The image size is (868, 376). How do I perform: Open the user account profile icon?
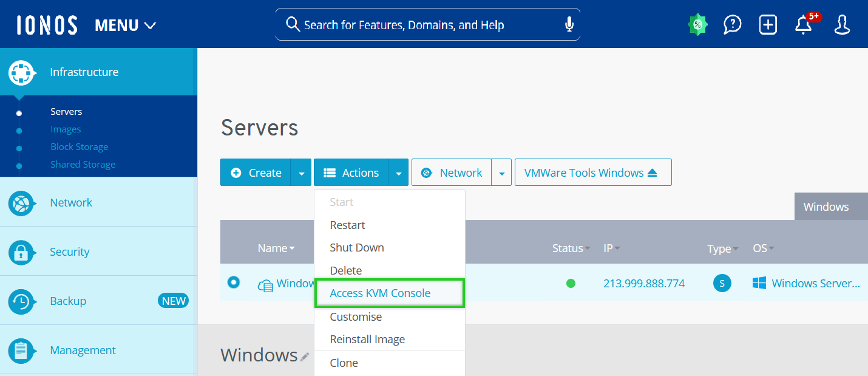click(x=842, y=25)
